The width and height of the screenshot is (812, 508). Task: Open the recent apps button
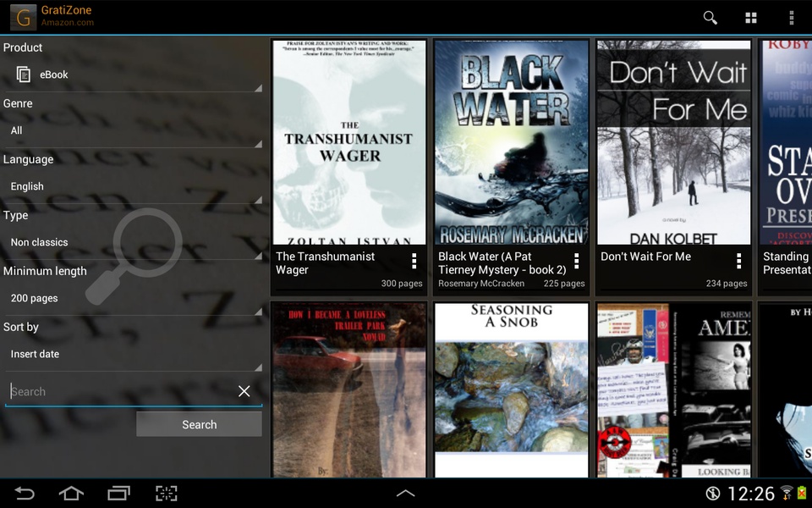118,493
